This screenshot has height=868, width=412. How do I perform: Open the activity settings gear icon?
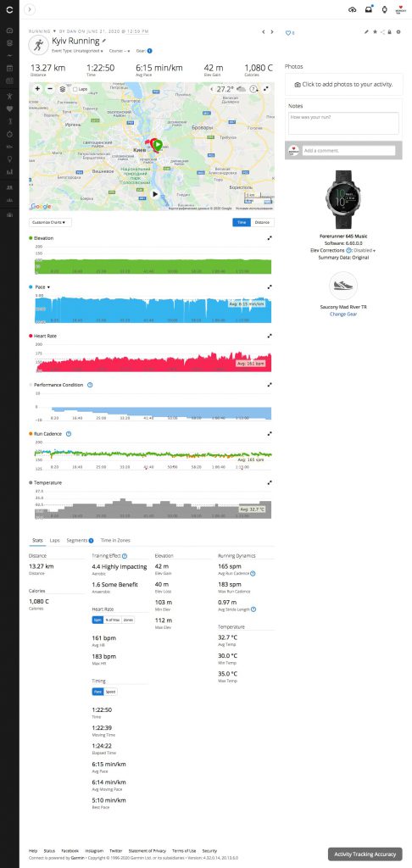398,32
